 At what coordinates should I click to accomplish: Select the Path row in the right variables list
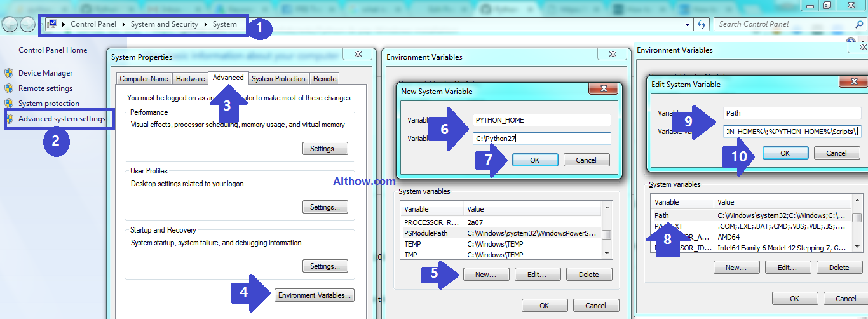point(751,215)
